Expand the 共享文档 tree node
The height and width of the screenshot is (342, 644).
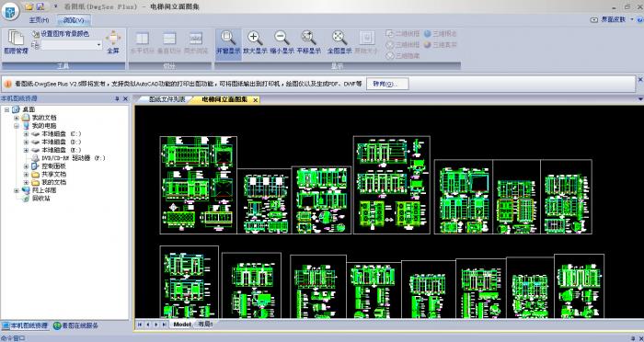pos(26,175)
